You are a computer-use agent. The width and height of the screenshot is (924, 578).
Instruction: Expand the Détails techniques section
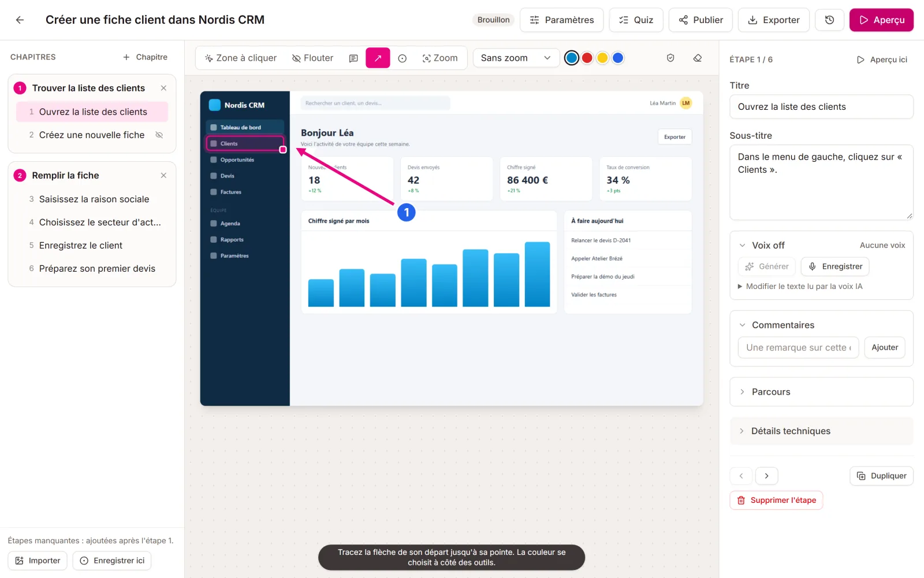tap(821, 431)
